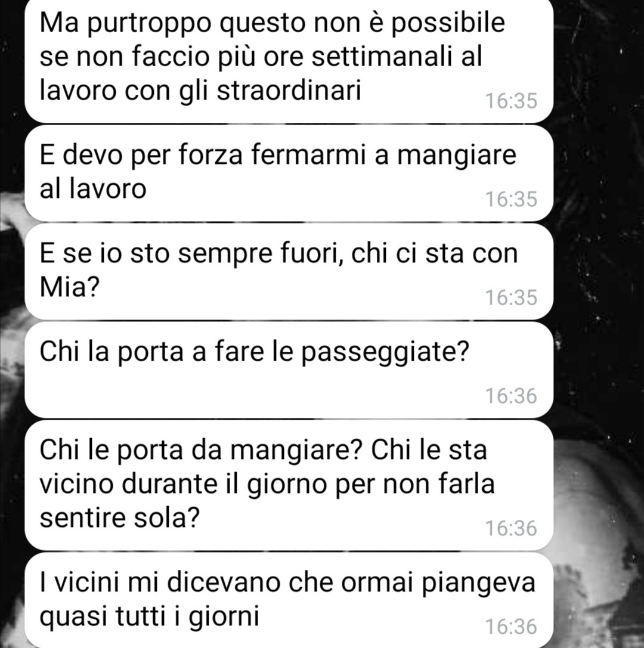Click the word 'straordinari' in the first bubble
This screenshot has width=644, height=648.
click(x=289, y=89)
